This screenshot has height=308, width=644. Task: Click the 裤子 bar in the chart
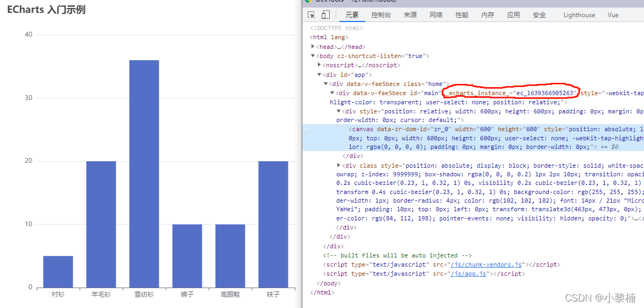pos(187,256)
